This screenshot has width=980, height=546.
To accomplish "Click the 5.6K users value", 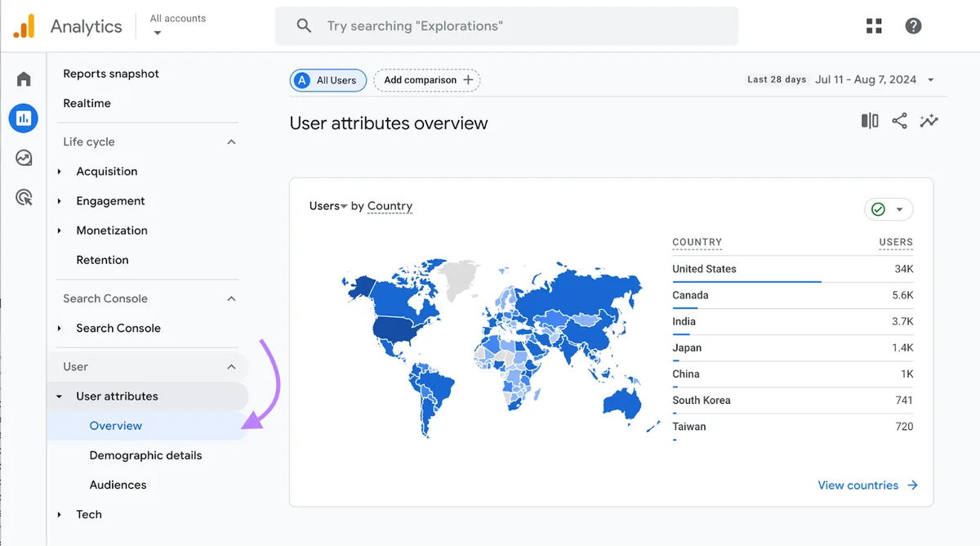I will click(902, 295).
